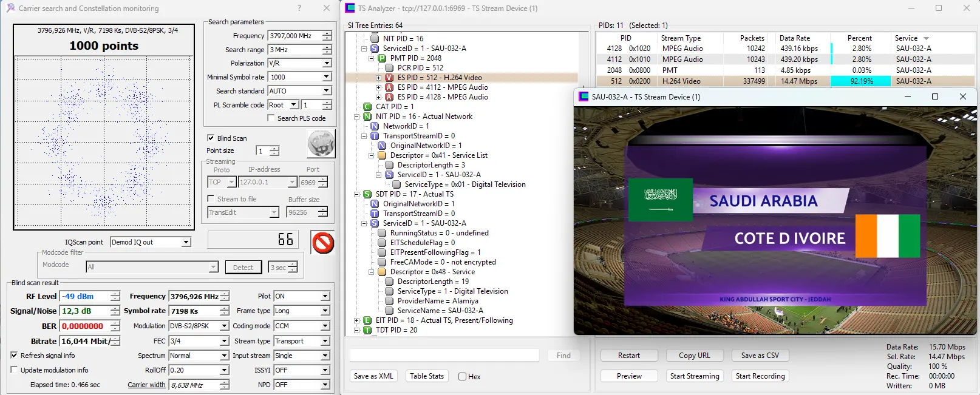The image size is (980, 395).
Task: Click the SDT PID = 17 icon
Action: tap(367, 194)
